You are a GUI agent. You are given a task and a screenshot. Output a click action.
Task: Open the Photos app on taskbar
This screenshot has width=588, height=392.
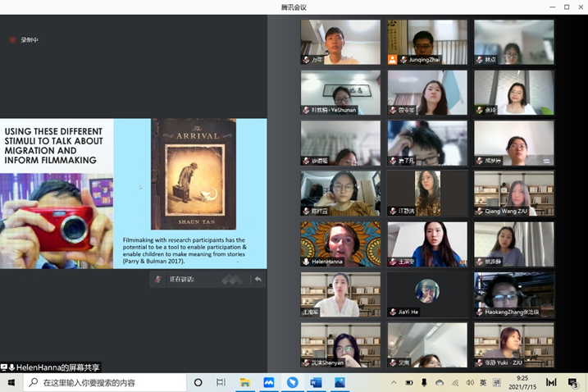(340, 383)
